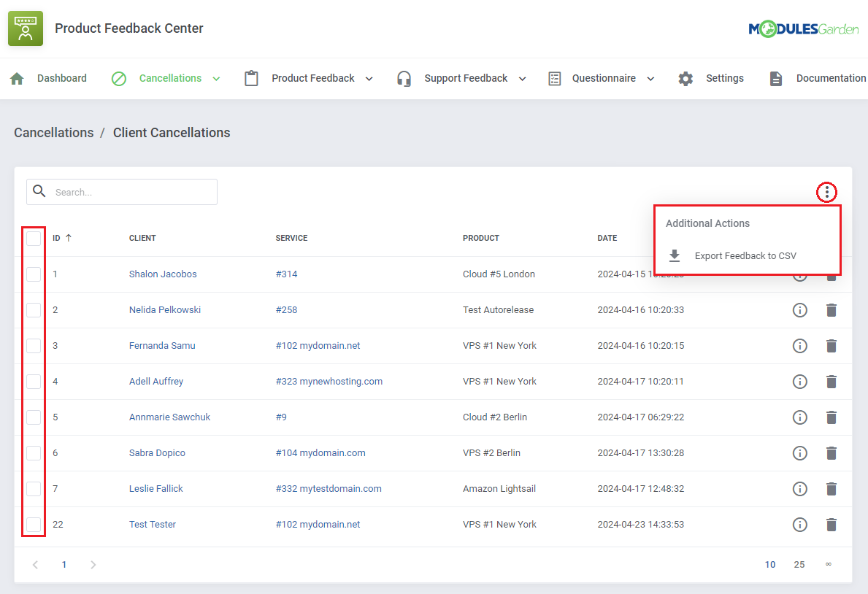Click the Product Feedback clipboard icon
The image size is (868, 594).
[x=251, y=79]
